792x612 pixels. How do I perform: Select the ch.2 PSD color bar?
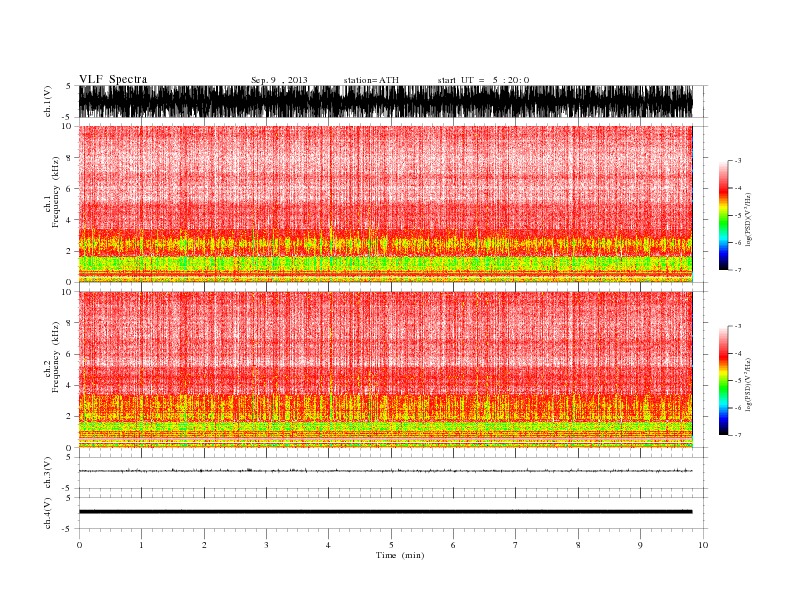723,381
